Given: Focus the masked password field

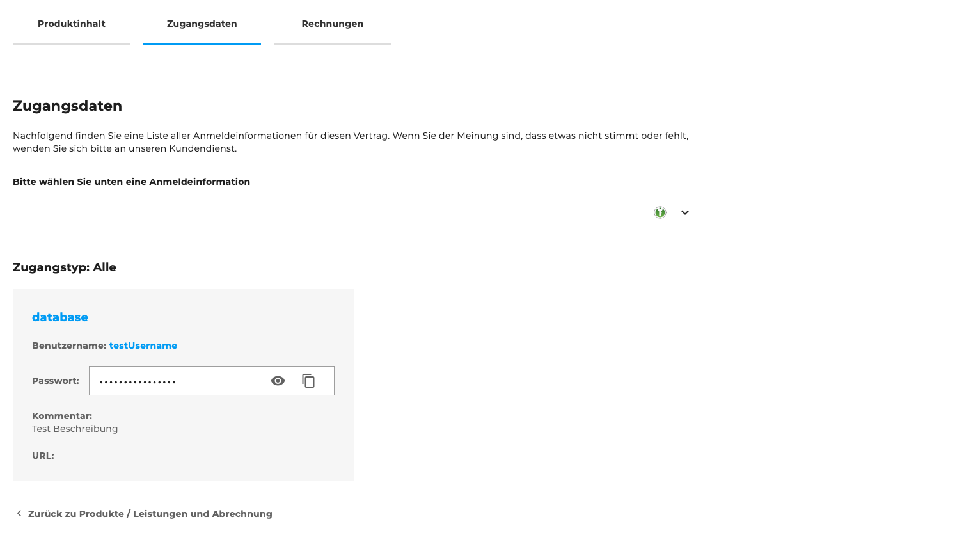Looking at the screenshot, I should [x=176, y=381].
